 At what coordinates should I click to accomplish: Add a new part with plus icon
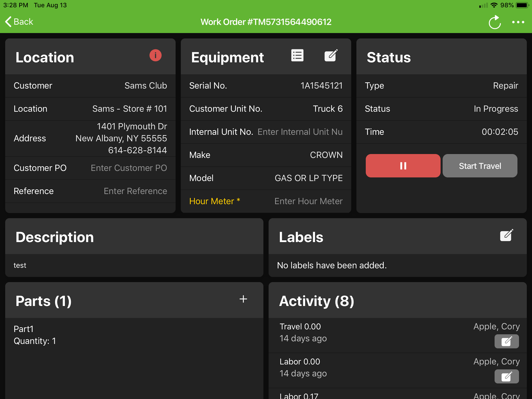(x=243, y=299)
